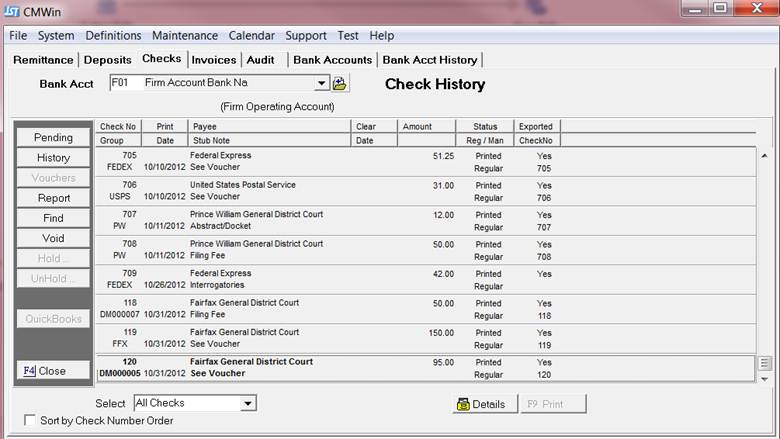Enable Sort by Check Number Order

[x=30, y=421]
